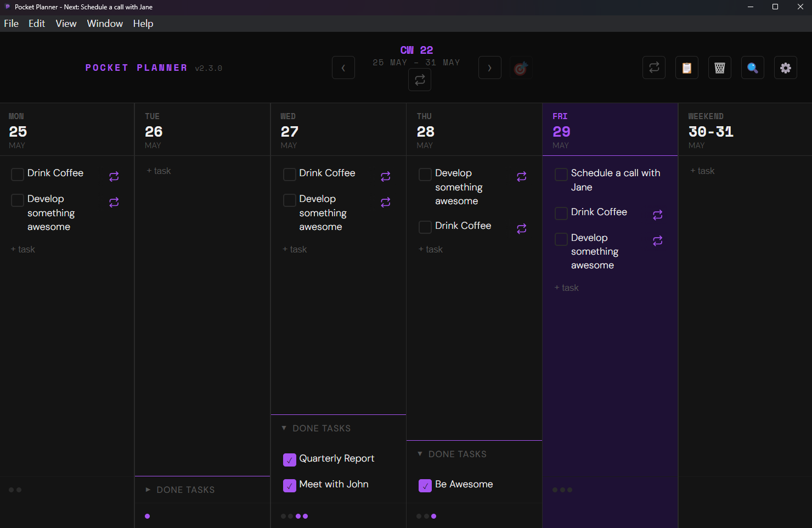Add a task to the Weekend column
812x528 pixels.
(x=703, y=171)
